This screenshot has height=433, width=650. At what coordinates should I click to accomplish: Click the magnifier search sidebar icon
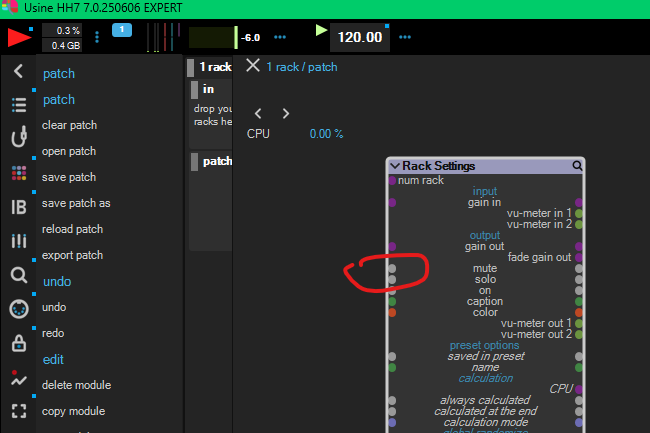(x=18, y=275)
